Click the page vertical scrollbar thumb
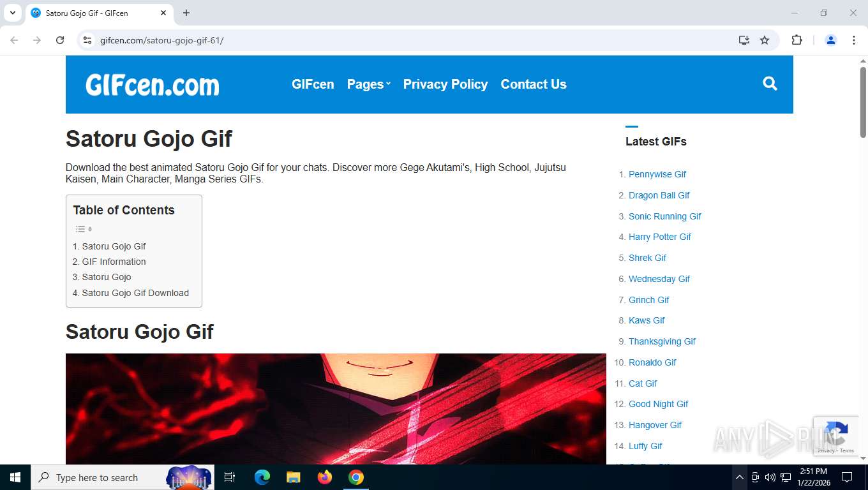The image size is (868, 490). (863, 102)
